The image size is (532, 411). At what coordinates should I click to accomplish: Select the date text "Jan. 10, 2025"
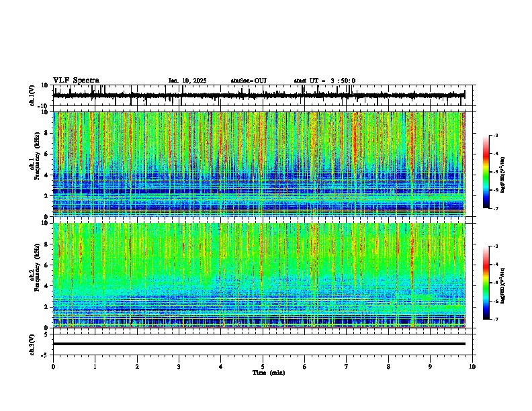coord(187,81)
